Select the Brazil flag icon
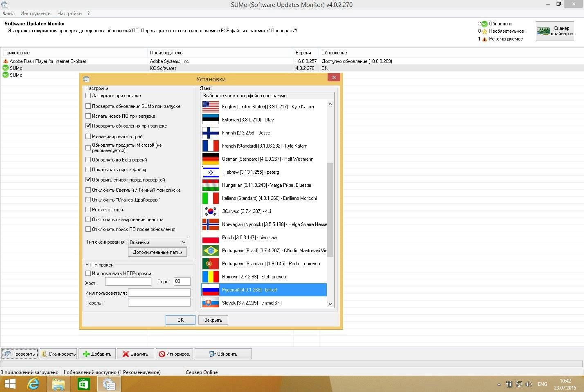The image size is (584, 392). 211,250
